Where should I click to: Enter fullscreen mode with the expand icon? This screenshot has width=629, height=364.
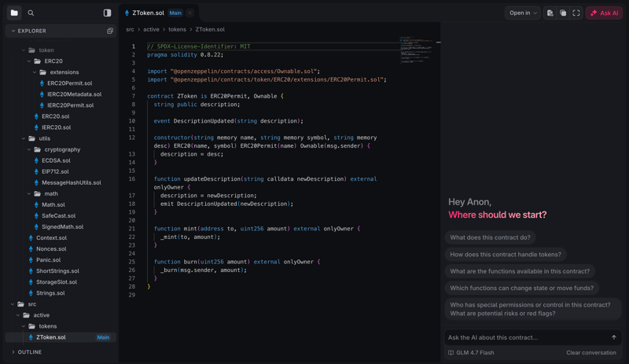pos(576,13)
